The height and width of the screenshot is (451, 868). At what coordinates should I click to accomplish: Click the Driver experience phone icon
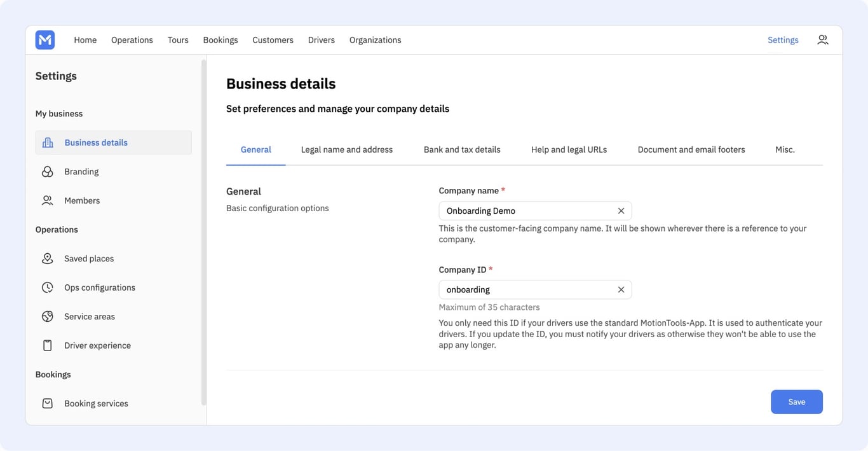click(x=48, y=345)
